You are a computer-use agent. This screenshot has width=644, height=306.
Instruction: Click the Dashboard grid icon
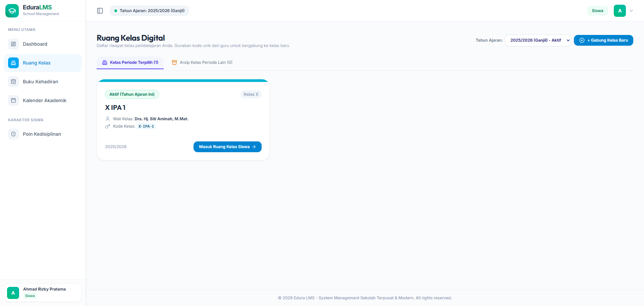tap(13, 44)
